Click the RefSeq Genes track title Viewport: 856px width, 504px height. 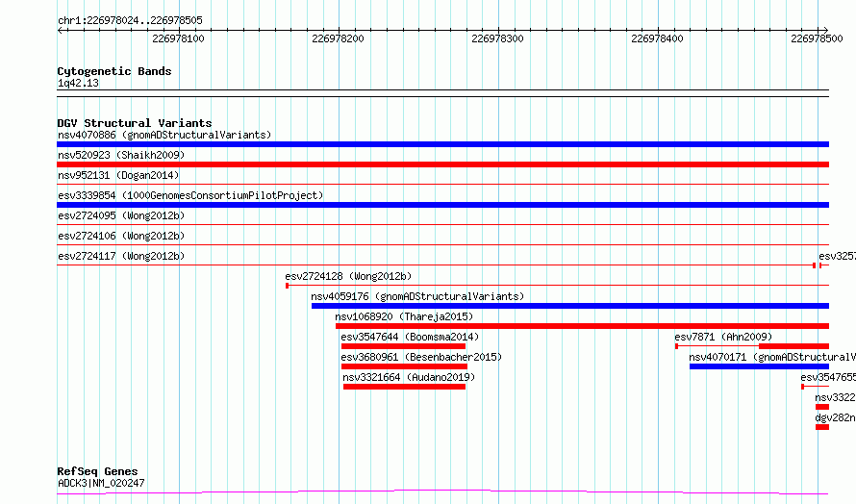coord(97,471)
